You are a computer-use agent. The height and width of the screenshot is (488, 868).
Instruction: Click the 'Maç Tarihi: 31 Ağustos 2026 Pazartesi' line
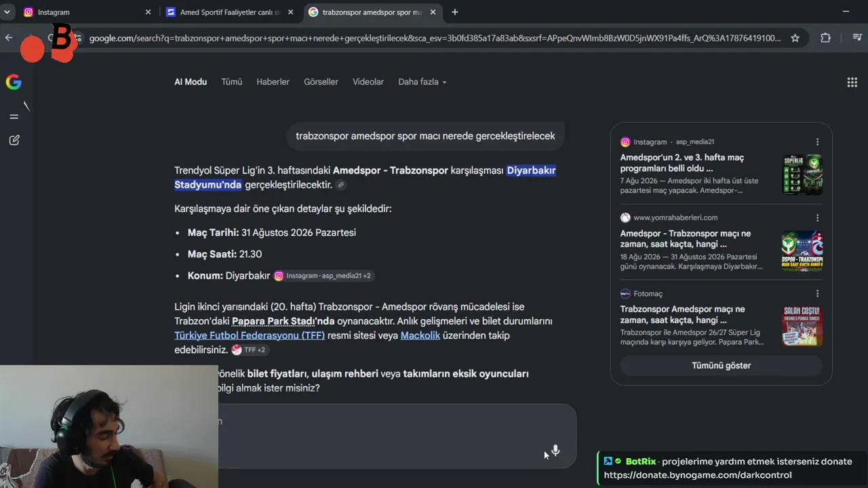[x=272, y=232]
